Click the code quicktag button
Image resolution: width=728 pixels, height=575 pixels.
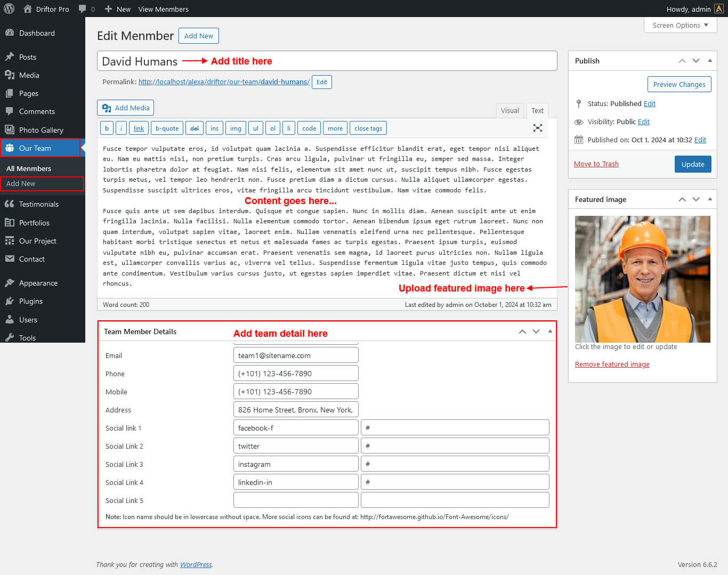(309, 128)
